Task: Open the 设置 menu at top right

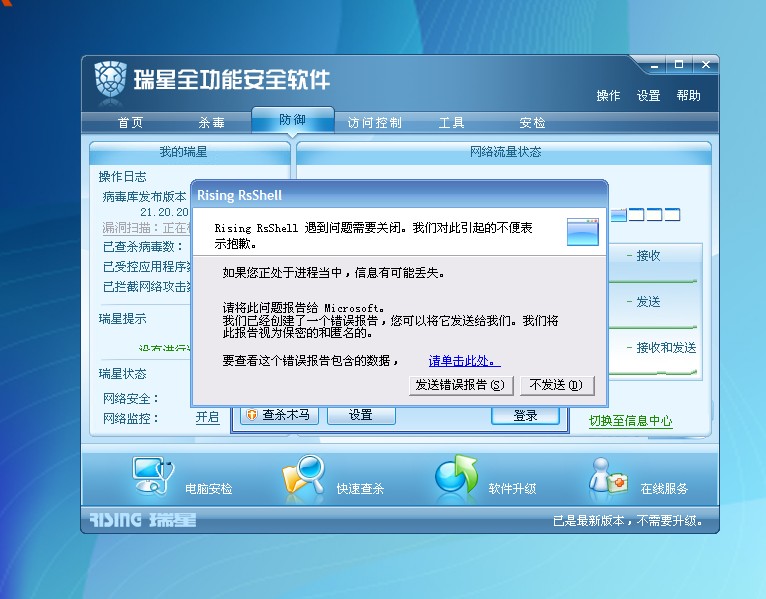Action: (648, 95)
